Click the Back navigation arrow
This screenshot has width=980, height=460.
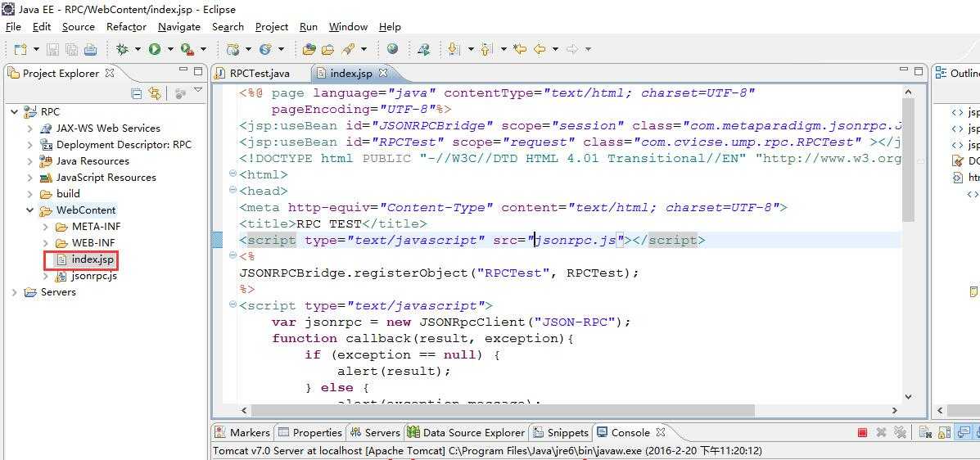click(540, 49)
